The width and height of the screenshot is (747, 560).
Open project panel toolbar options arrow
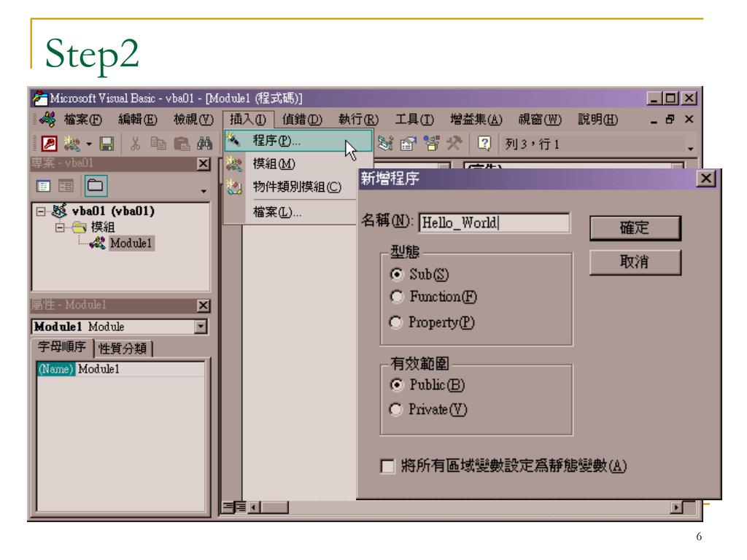(x=204, y=191)
